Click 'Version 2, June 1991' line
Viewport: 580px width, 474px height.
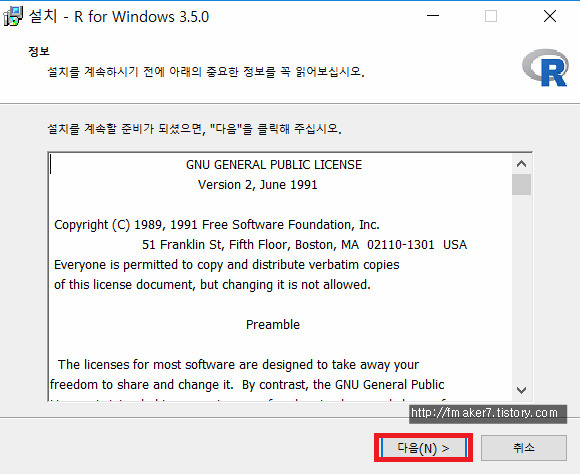257,185
